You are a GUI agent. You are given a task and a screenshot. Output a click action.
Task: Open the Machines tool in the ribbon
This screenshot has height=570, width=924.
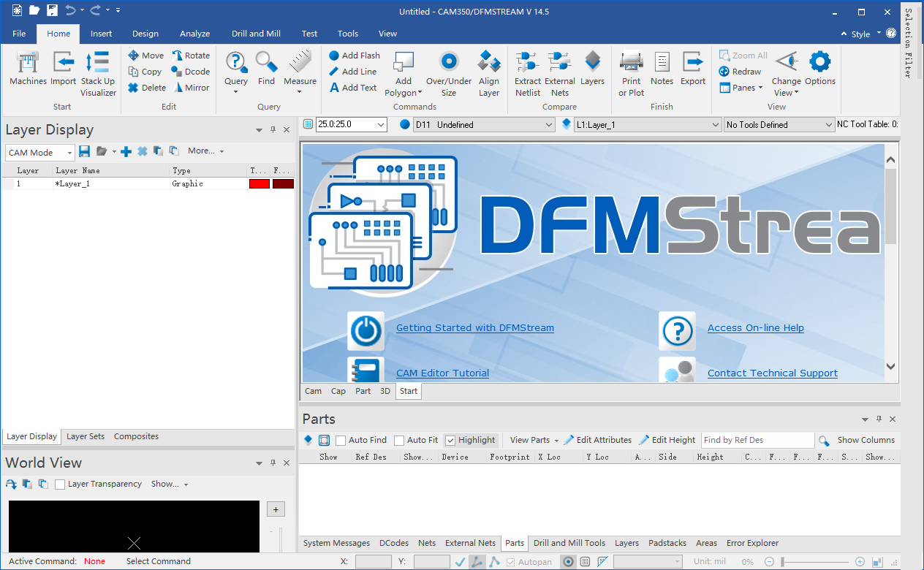click(x=28, y=69)
